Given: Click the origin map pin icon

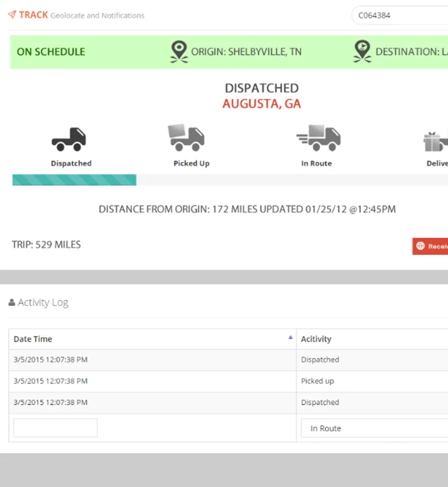Looking at the screenshot, I should [179, 51].
